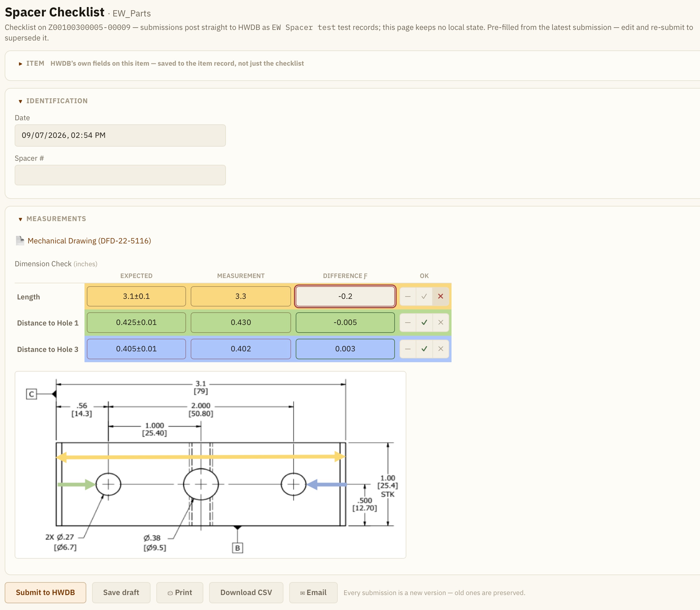Mark Distance to Hole 3 as failed X

tap(441, 349)
